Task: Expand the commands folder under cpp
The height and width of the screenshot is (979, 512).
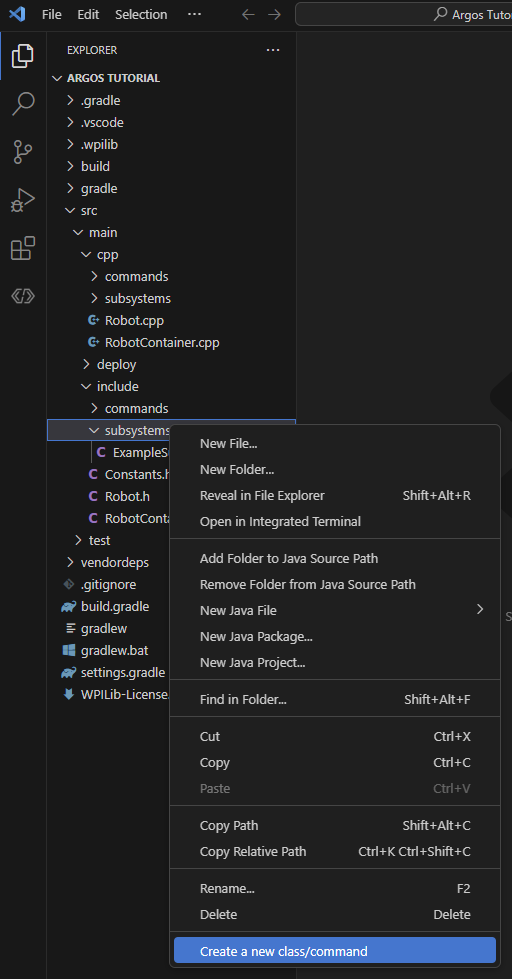Action: coord(94,277)
